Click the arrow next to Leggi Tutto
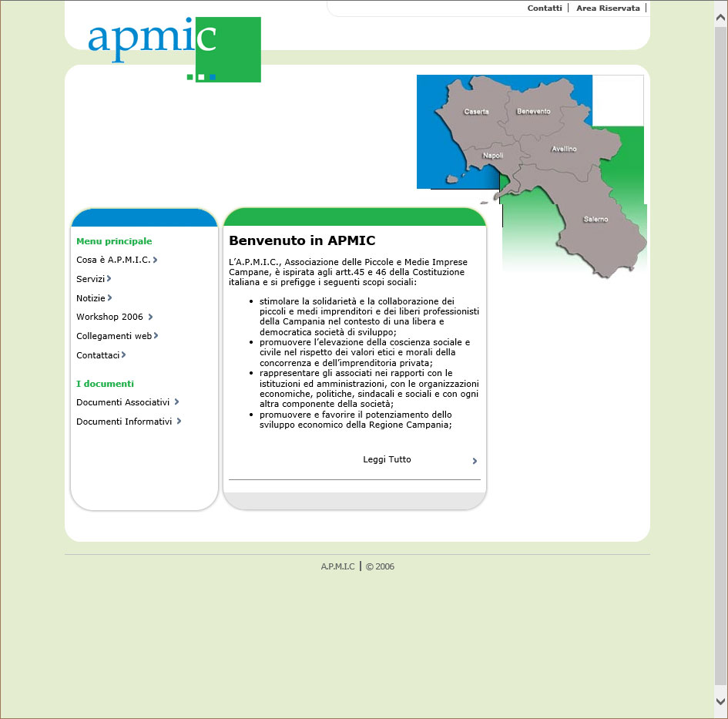The width and height of the screenshot is (728, 719). (475, 461)
